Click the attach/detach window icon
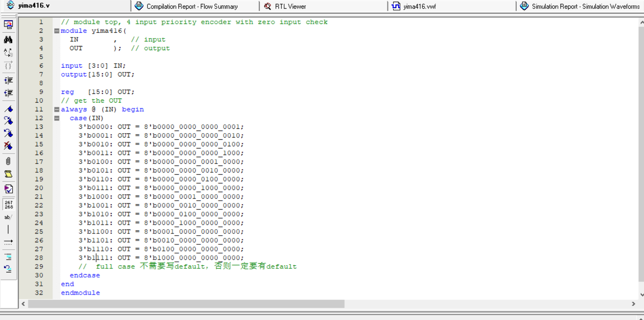644x320 pixels. click(x=8, y=25)
